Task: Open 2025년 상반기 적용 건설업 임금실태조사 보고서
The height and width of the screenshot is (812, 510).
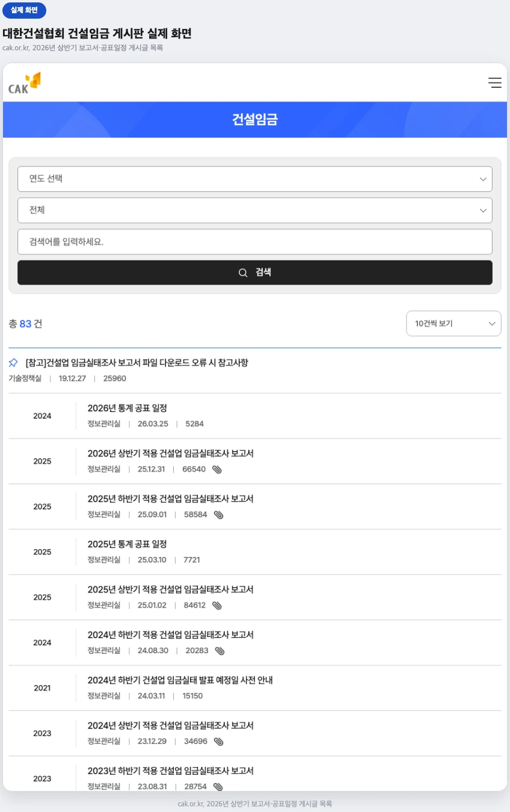Action: click(171, 589)
